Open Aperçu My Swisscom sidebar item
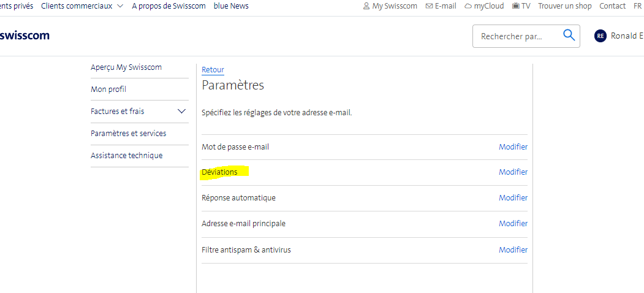Viewport: 644px width, 293px height. (126, 67)
